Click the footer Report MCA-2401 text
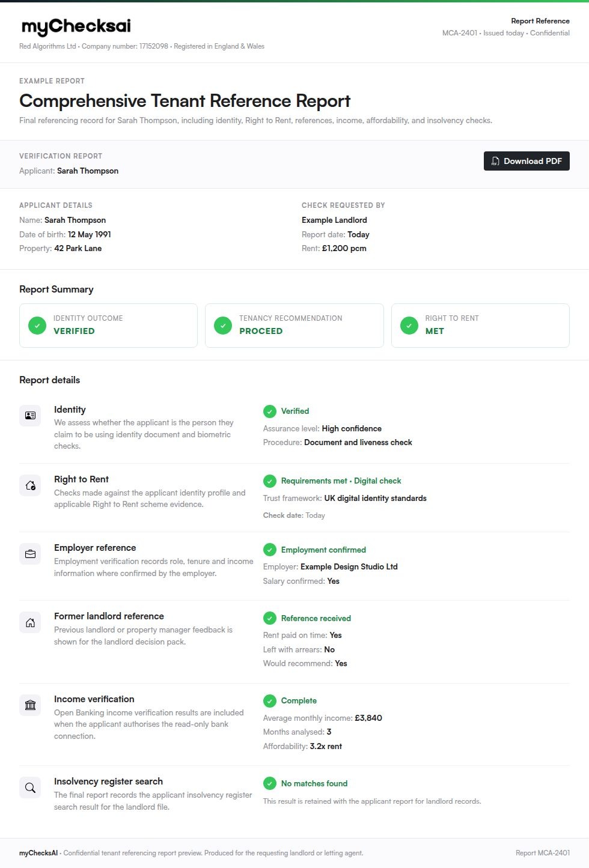This screenshot has height=868, width=589. click(543, 853)
